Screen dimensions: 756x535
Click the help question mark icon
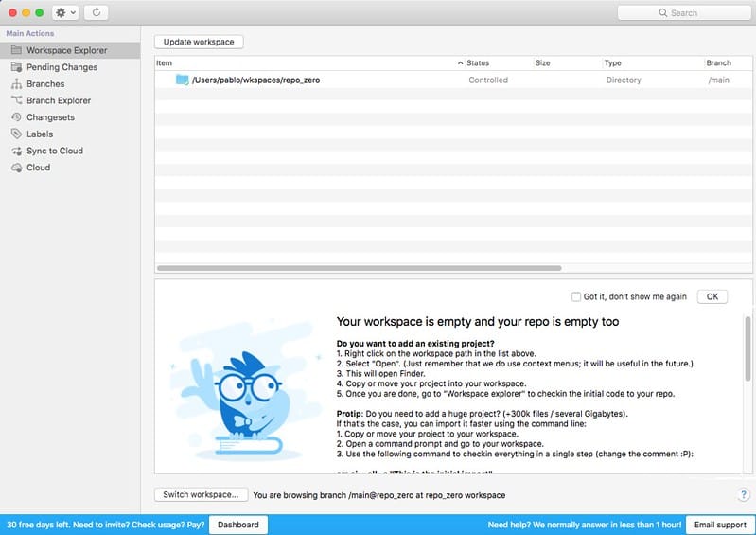743,494
